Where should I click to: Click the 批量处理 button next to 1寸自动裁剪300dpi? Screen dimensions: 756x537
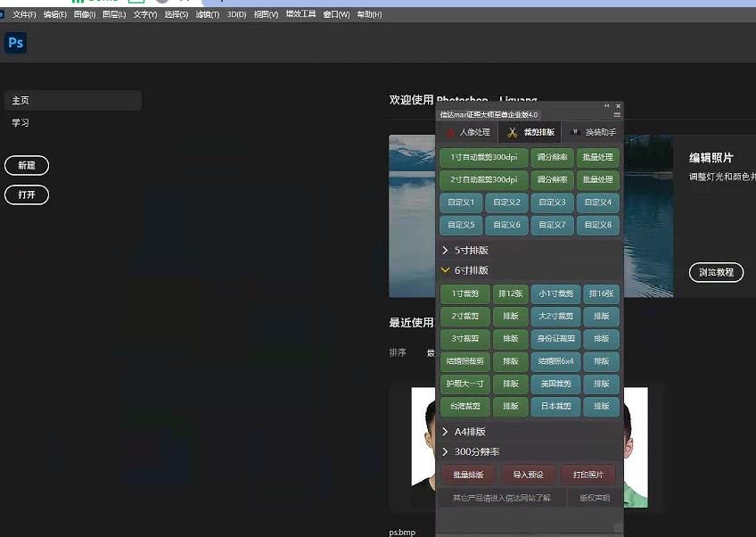tap(597, 157)
